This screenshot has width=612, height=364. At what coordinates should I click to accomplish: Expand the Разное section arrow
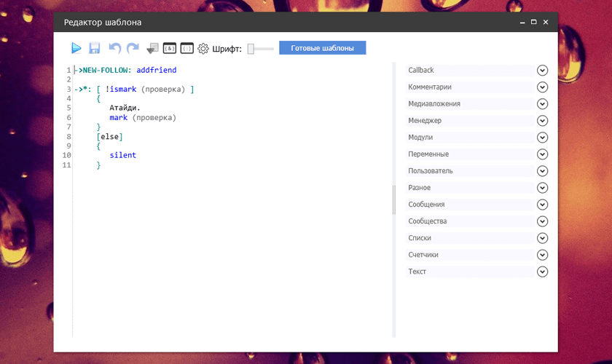542,188
